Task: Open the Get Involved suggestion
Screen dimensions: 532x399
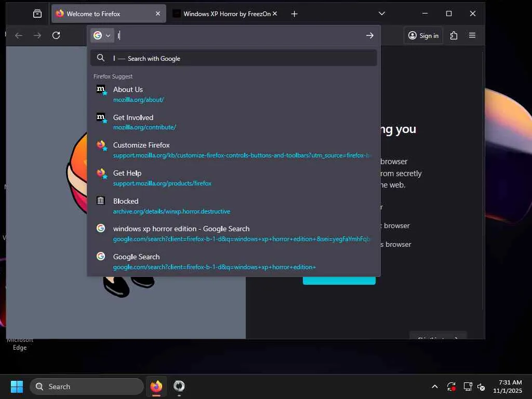Action: [x=233, y=122]
